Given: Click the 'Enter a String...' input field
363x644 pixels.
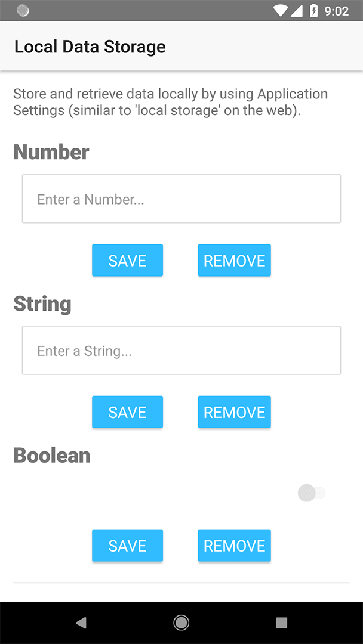Looking at the screenshot, I should coord(181,350).
